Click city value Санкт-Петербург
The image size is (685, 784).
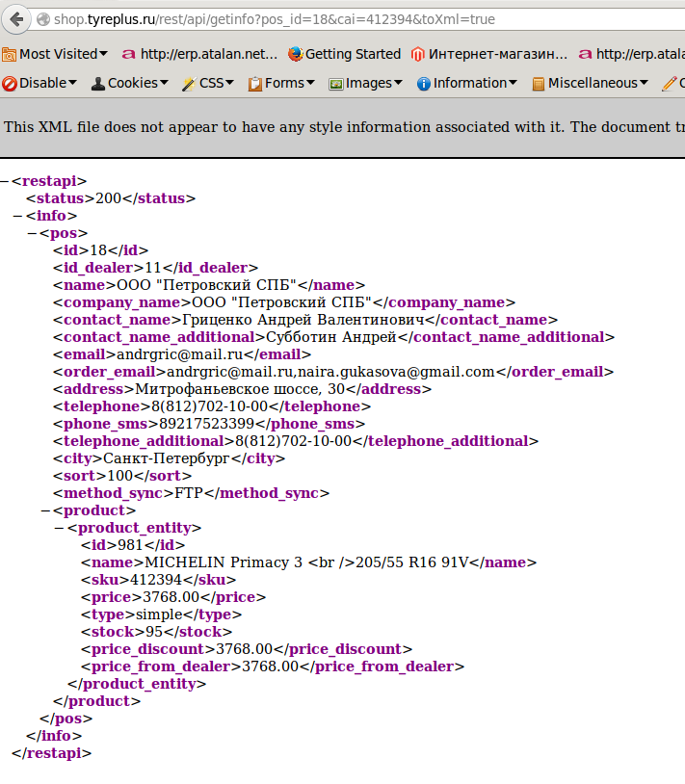[167, 458]
